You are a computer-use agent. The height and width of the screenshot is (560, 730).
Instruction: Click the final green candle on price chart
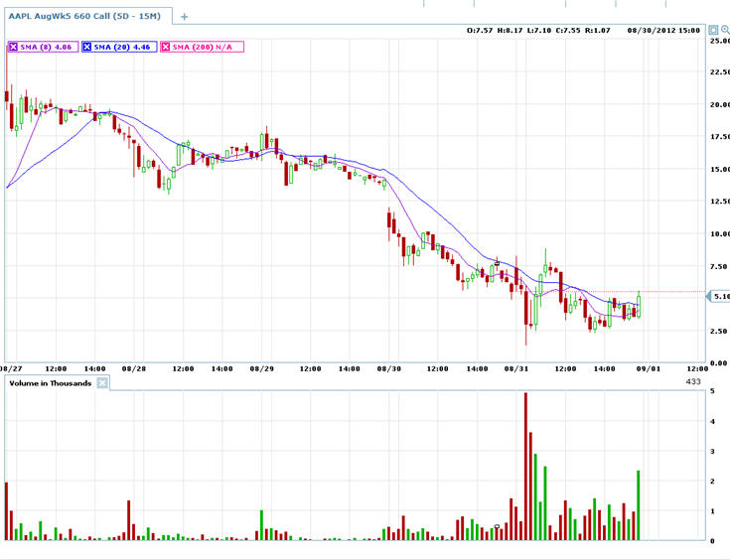639,305
